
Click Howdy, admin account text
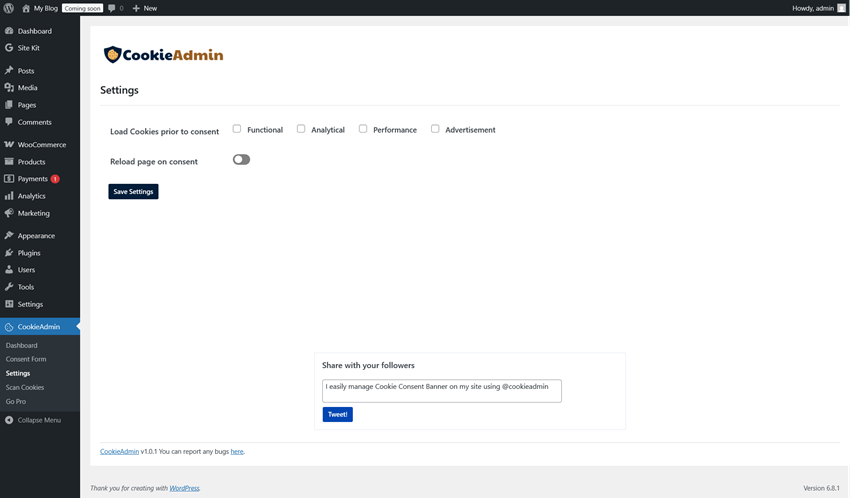tap(813, 8)
